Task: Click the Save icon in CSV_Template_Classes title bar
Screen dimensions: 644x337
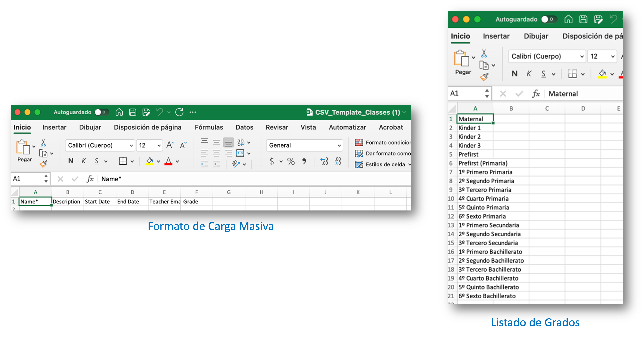Action: (132, 112)
